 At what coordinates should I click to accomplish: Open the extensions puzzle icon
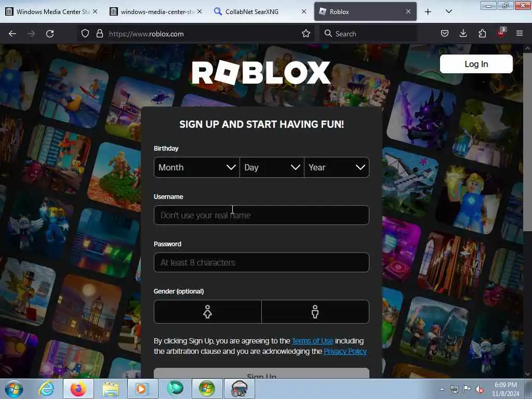(482, 34)
